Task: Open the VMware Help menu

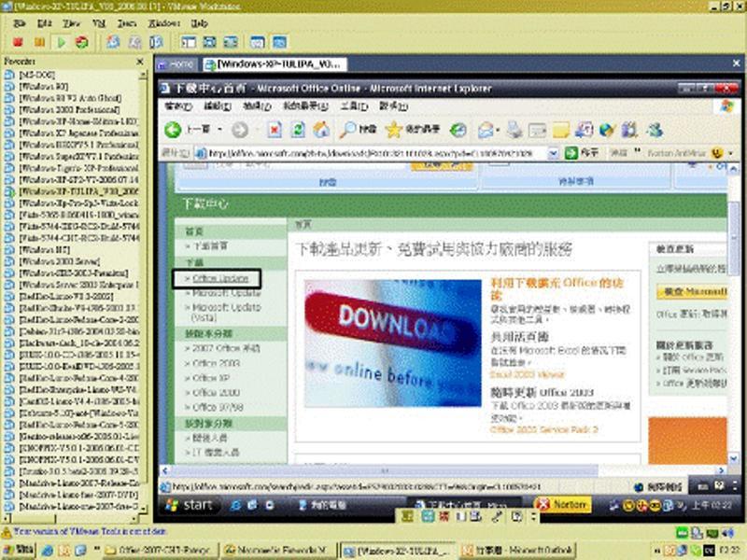Action: tap(199, 22)
